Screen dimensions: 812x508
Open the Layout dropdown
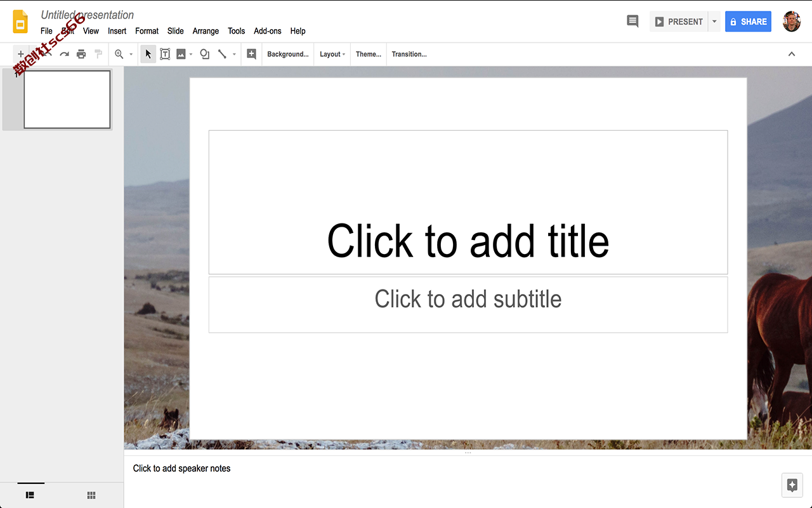click(x=332, y=54)
